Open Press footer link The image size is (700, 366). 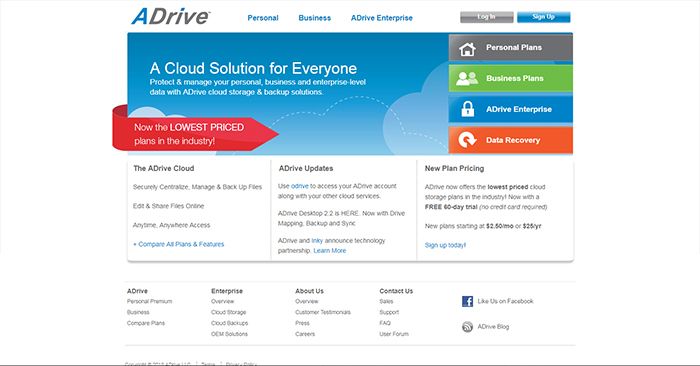(302, 323)
